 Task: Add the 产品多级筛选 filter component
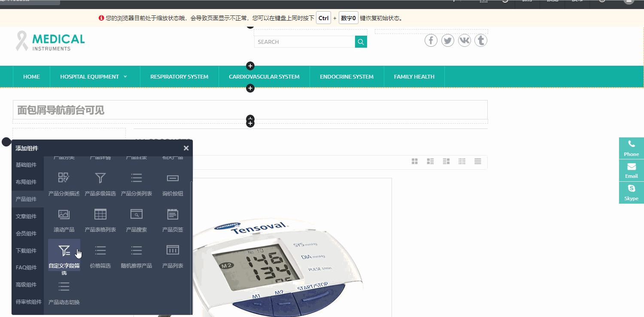(100, 183)
